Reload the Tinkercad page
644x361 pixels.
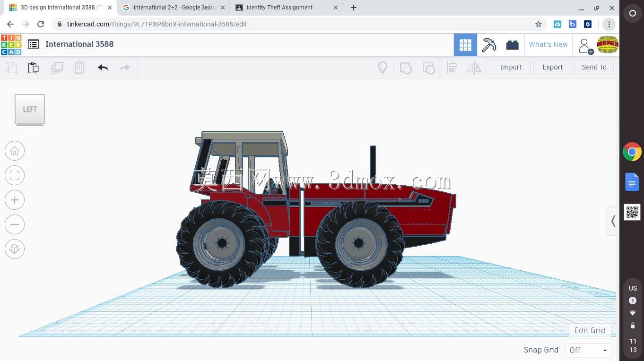coord(41,24)
